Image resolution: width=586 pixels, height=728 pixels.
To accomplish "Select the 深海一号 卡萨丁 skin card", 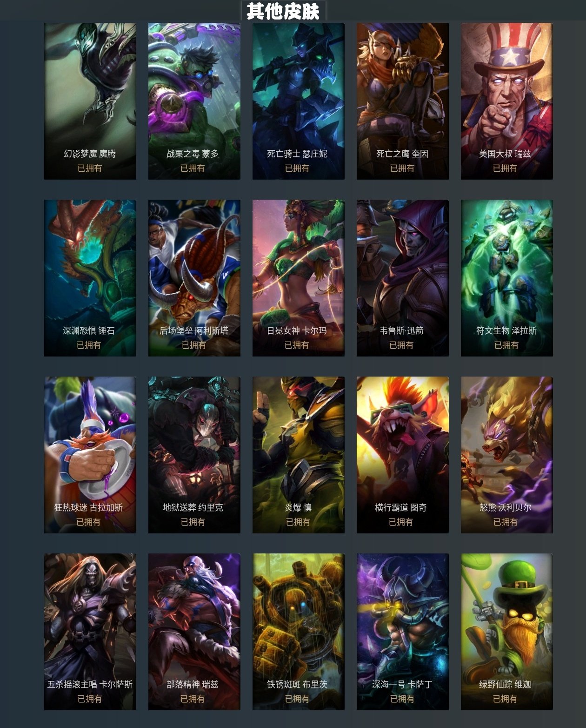I will tap(403, 632).
